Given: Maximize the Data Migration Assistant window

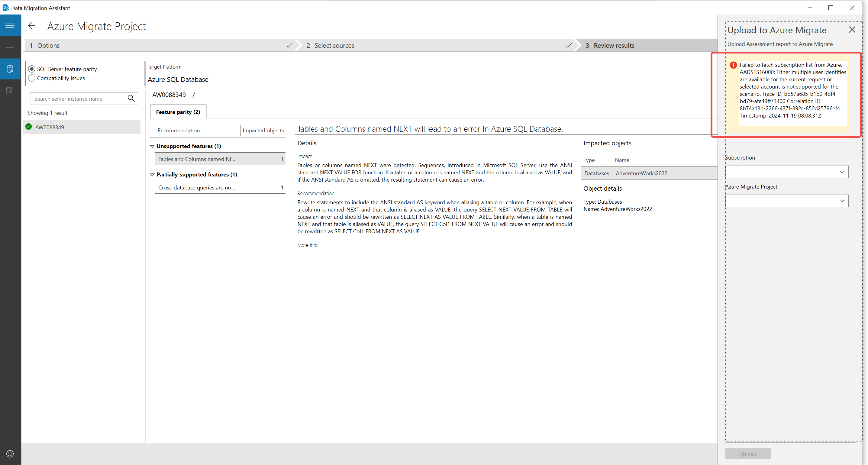Looking at the screenshot, I should [831, 8].
